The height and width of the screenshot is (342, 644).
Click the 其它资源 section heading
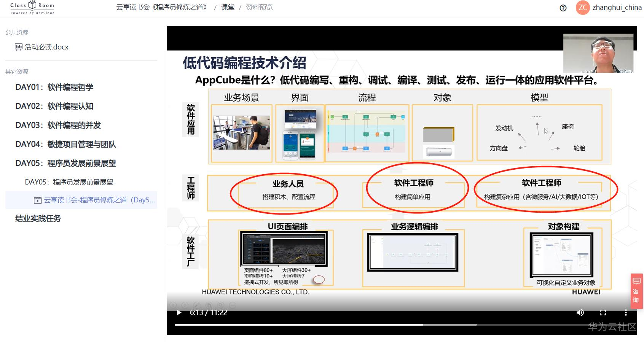coord(17,72)
